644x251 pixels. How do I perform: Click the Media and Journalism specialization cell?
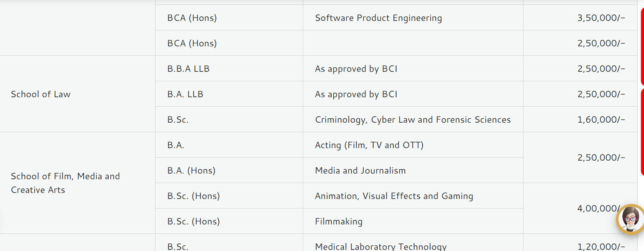pos(360,170)
